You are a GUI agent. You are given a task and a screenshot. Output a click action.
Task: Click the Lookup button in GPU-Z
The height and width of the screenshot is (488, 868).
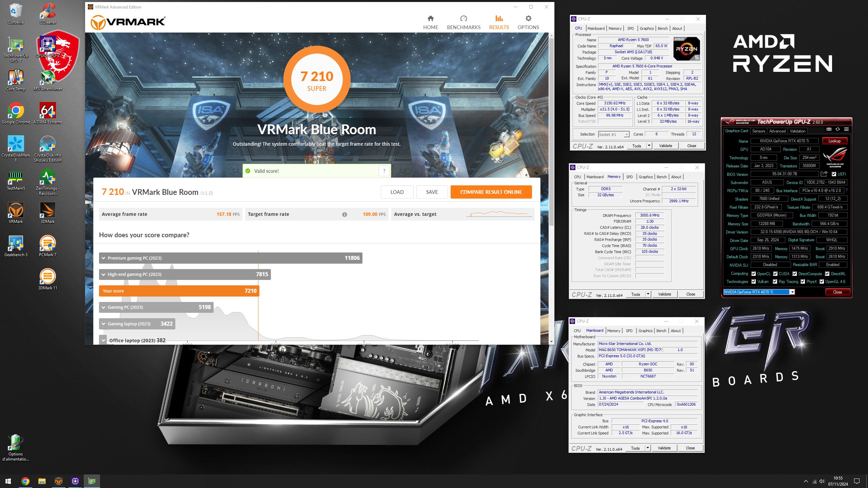pos(834,141)
